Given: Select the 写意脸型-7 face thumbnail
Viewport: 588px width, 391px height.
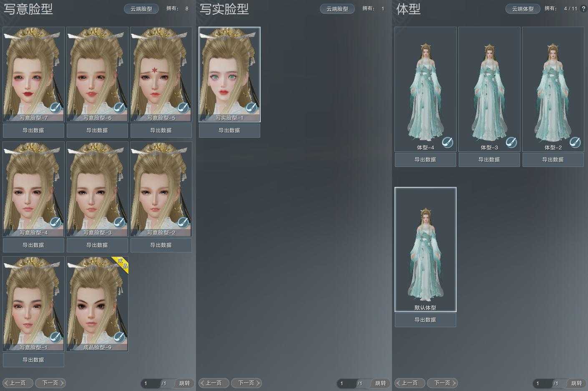Looking at the screenshot, I should coord(34,75).
